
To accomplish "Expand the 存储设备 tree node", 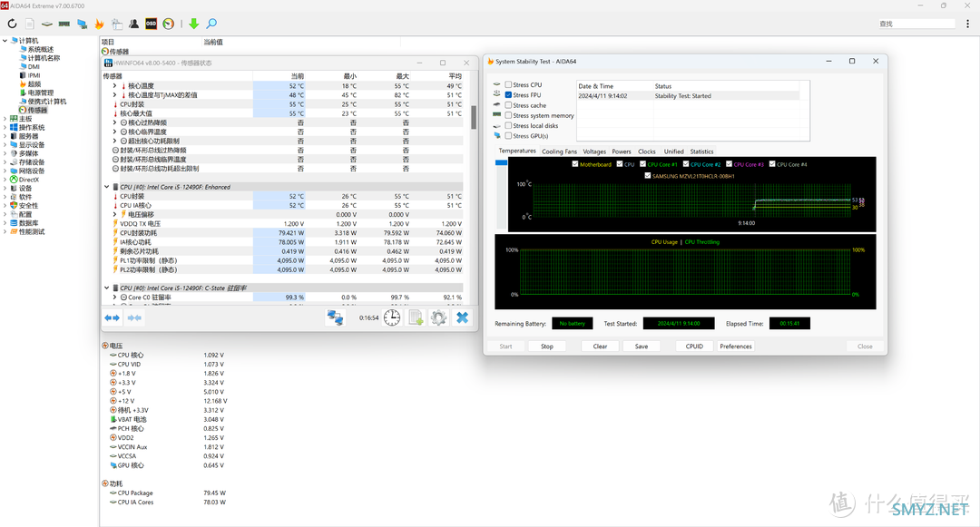I will point(5,162).
